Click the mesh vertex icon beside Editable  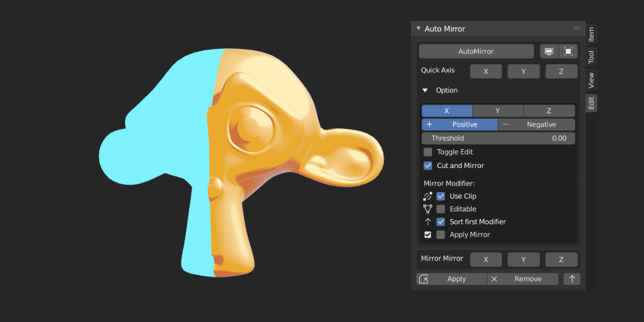pos(428,209)
